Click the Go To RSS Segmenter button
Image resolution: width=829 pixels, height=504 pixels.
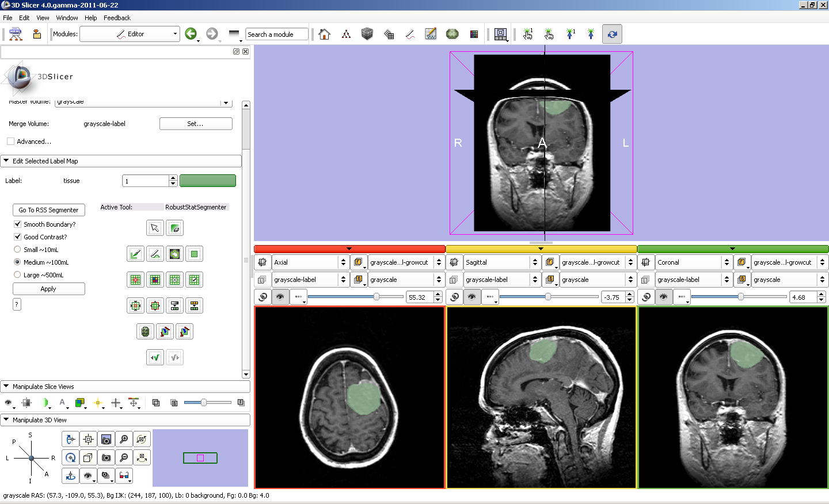(48, 210)
